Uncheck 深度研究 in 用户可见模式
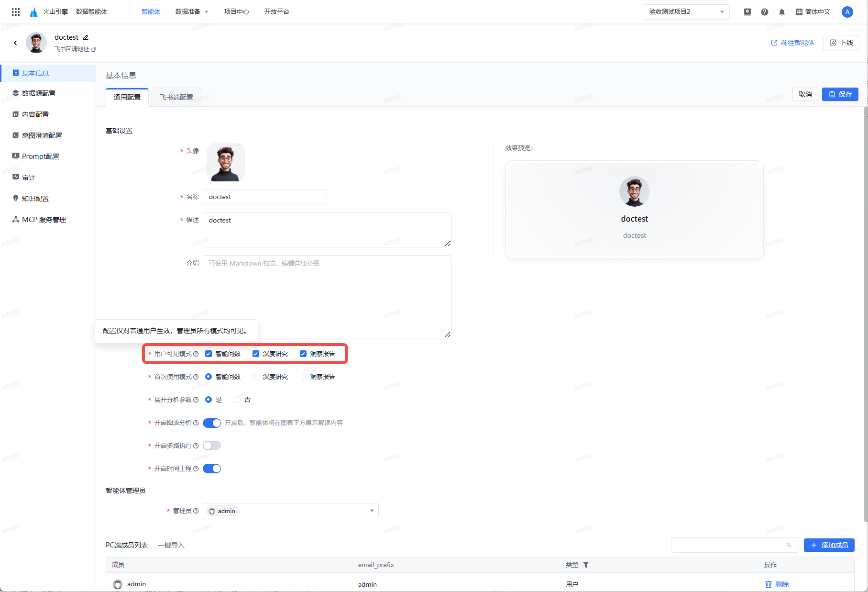The height and width of the screenshot is (592, 868). 256,354
